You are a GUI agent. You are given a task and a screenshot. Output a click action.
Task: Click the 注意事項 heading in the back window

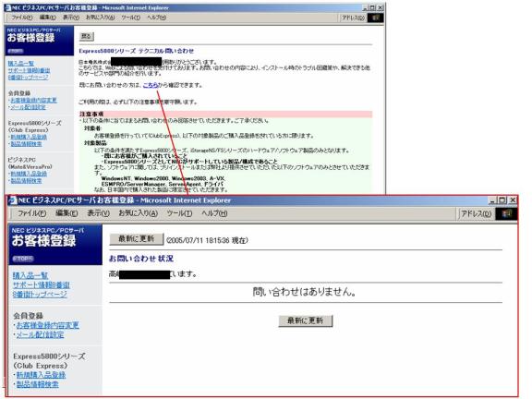tap(91, 114)
